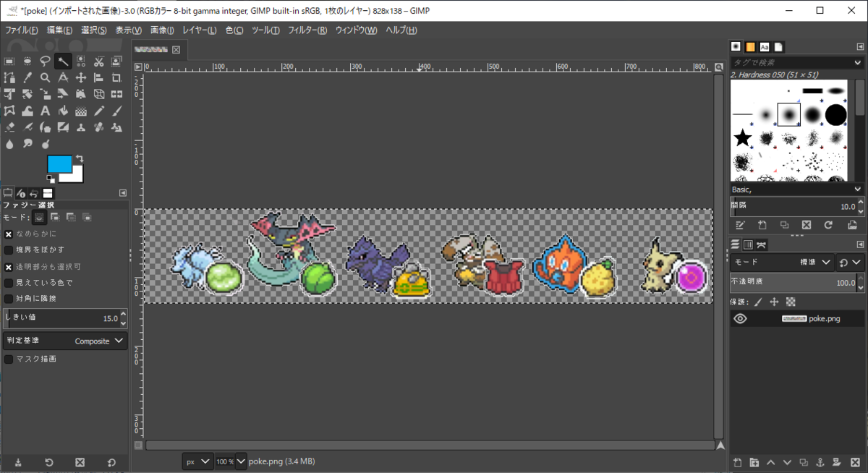Image resolution: width=868 pixels, height=473 pixels.
Task: Select the Text tool
Action: pos(45,111)
